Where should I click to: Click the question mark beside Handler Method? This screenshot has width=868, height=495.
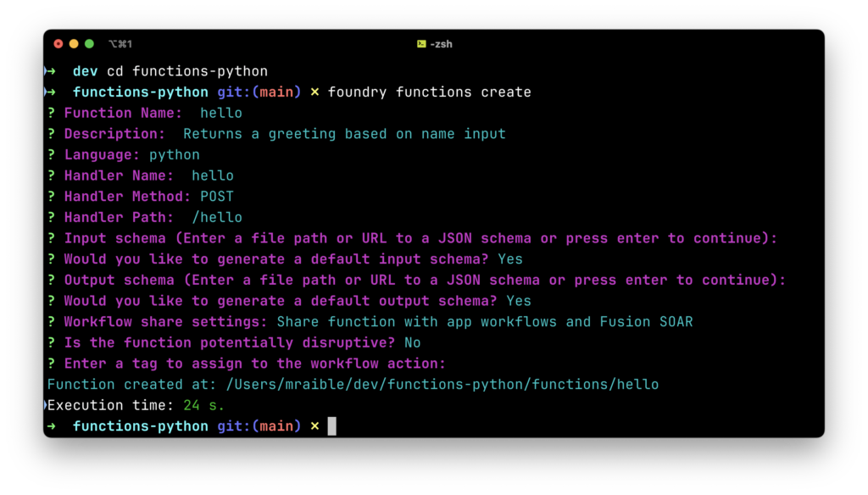pos(52,197)
